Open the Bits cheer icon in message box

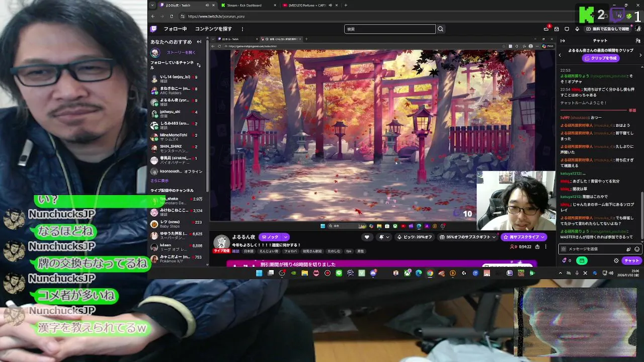click(628, 249)
